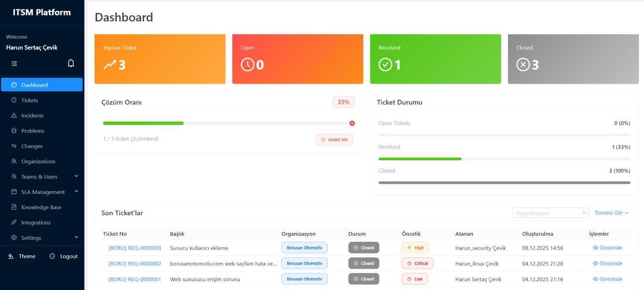Click "Web sunucusu erişim sorunu" title cell
Image resolution: width=644 pixels, height=290 pixels.
point(205,279)
